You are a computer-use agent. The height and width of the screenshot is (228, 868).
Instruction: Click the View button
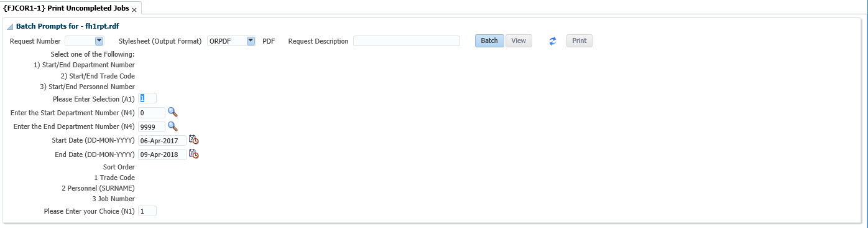519,41
